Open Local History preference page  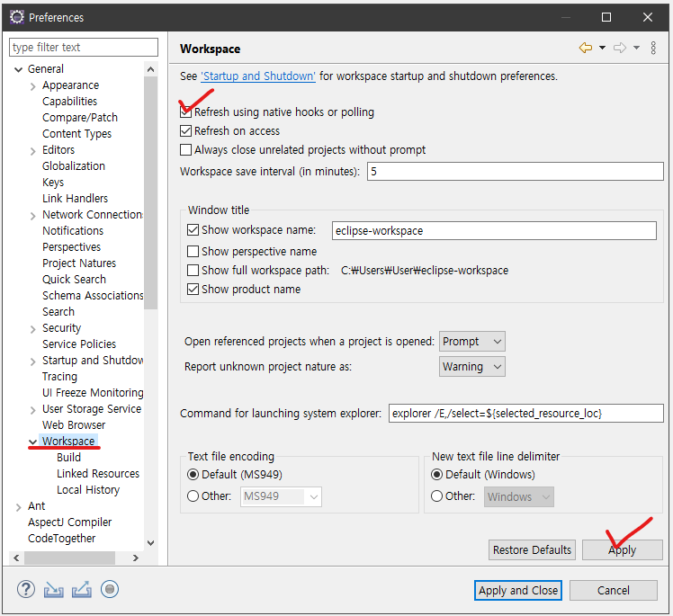pyautogui.click(x=88, y=490)
